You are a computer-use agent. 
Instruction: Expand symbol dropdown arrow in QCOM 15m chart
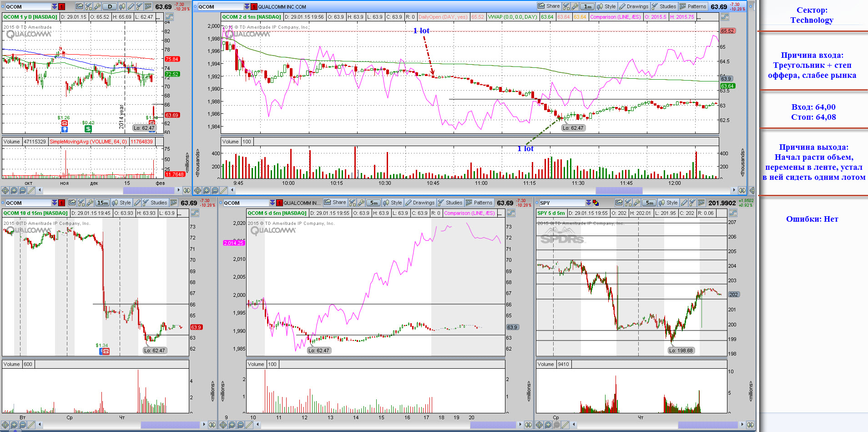point(54,203)
